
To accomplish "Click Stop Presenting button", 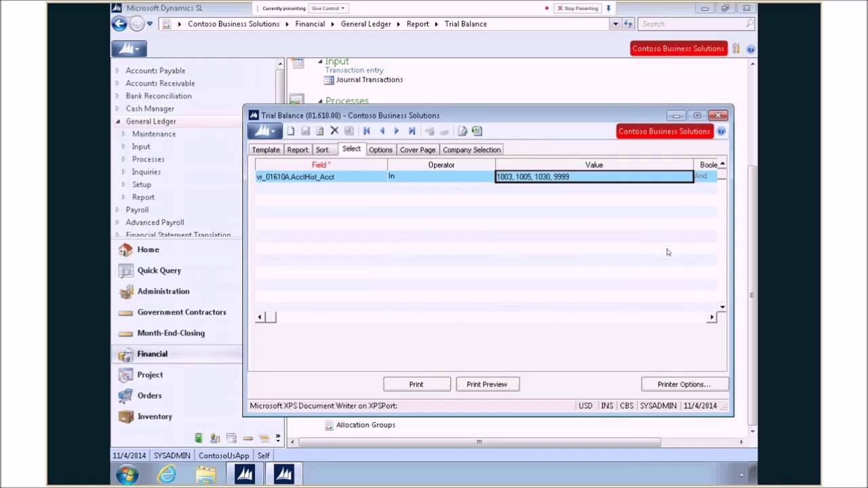I will click(x=577, y=8).
